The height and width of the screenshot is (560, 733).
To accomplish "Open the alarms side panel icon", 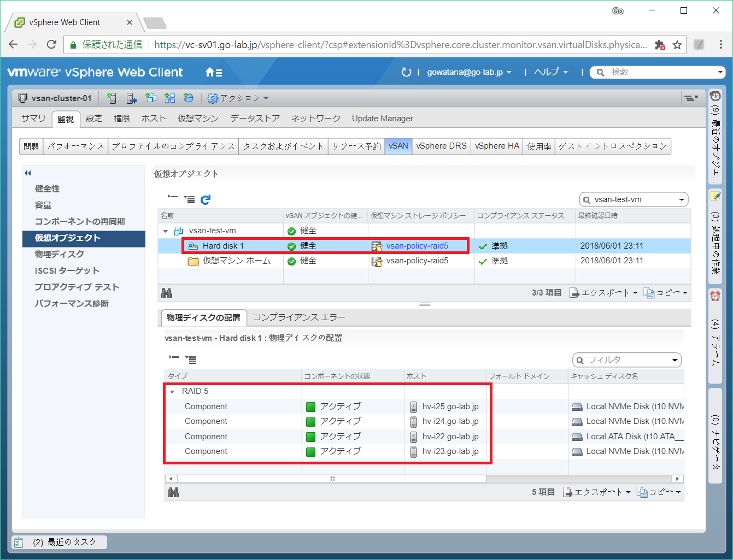I will (x=715, y=296).
